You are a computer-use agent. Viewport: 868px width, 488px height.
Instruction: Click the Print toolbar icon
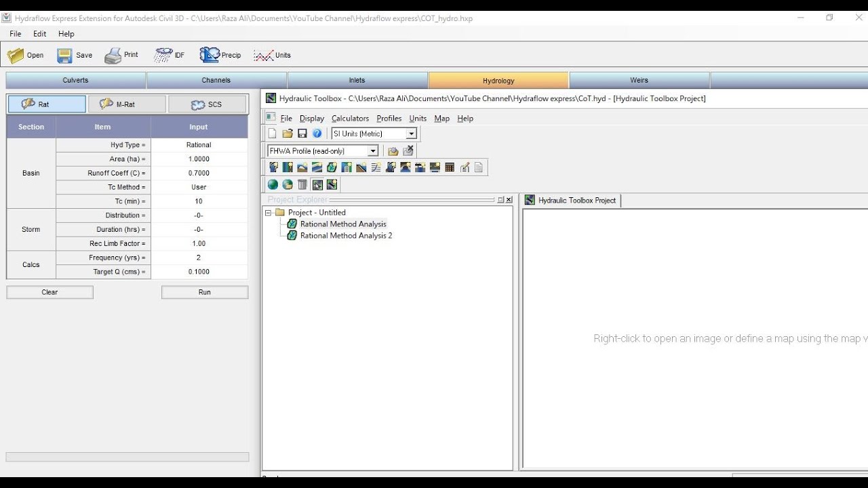(113, 55)
